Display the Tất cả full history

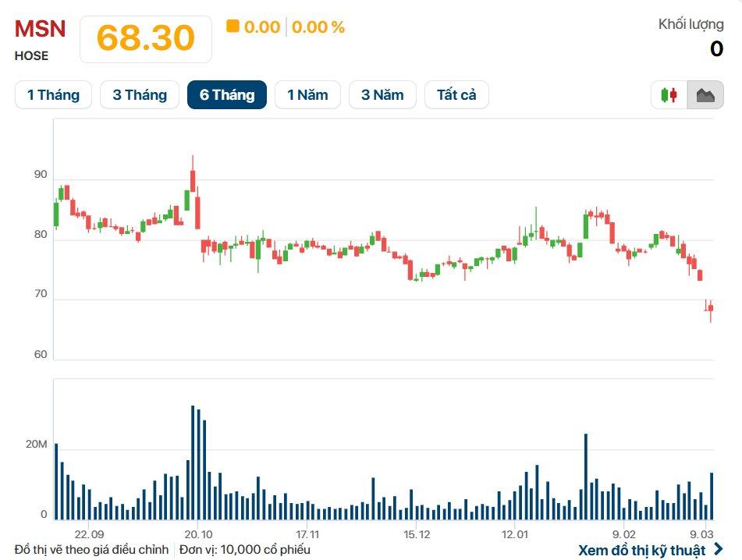click(x=456, y=95)
